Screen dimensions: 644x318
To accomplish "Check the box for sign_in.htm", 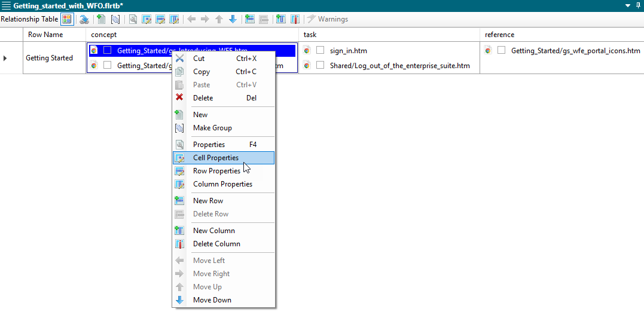I will [321, 50].
